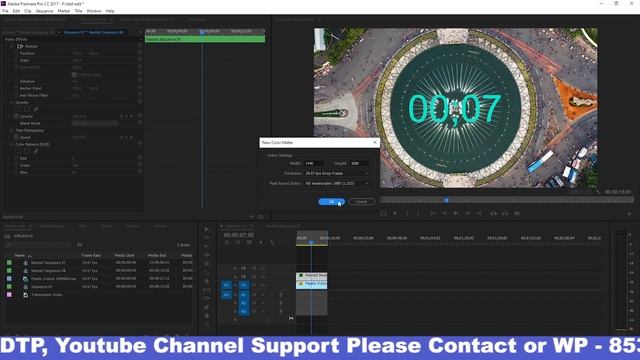Viewport: 640px width, 360px height.
Task: Collapse the Motion effect group
Action: click(12, 47)
